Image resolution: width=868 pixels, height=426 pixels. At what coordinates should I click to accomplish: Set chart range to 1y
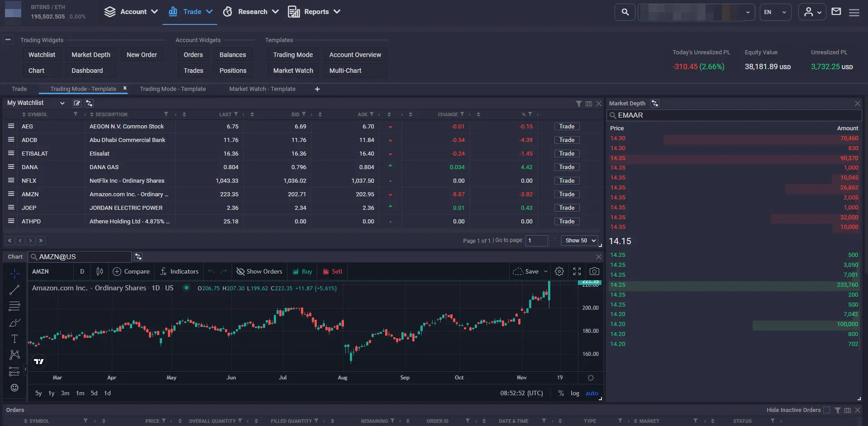[51, 393]
